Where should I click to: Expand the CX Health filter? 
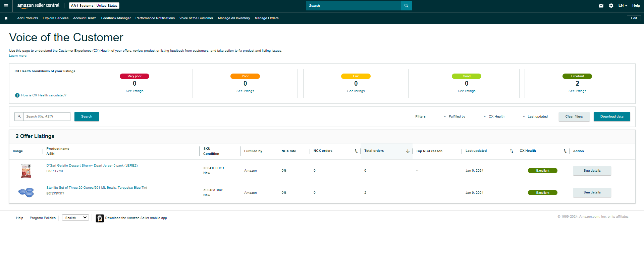pyautogui.click(x=494, y=117)
